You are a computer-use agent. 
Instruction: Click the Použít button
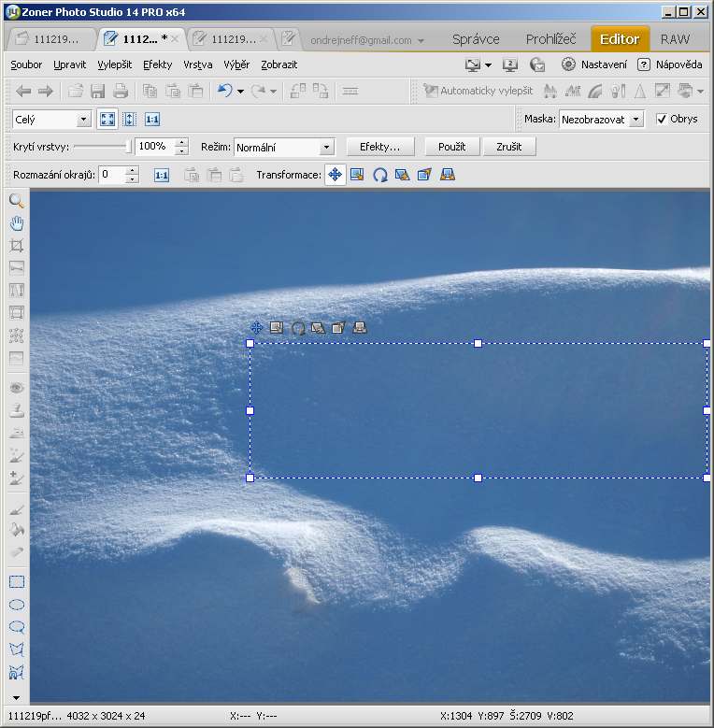(451, 147)
